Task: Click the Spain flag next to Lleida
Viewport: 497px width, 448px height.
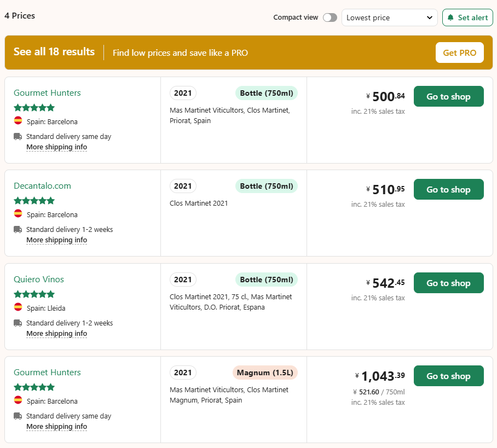Action: pyautogui.click(x=18, y=307)
